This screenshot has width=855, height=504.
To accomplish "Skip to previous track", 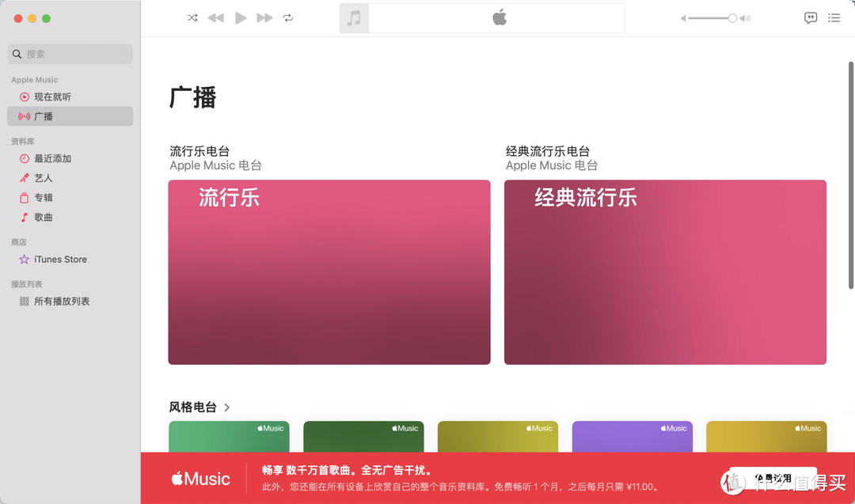I will click(216, 18).
